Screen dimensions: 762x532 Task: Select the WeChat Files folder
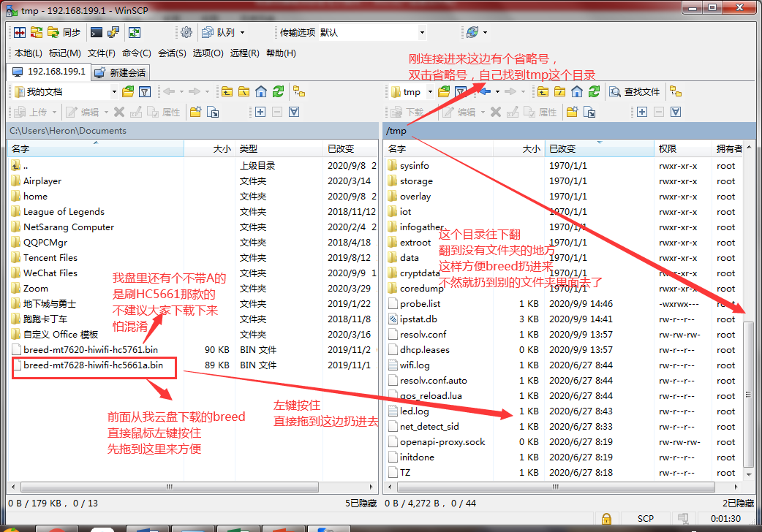50,273
